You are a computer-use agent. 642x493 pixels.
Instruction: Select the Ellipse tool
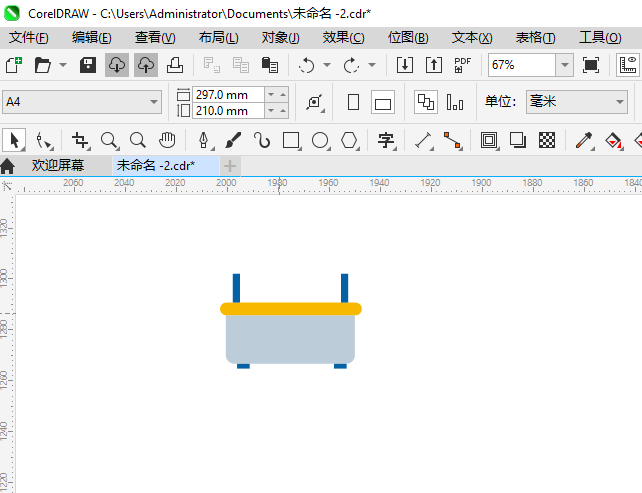[320, 140]
